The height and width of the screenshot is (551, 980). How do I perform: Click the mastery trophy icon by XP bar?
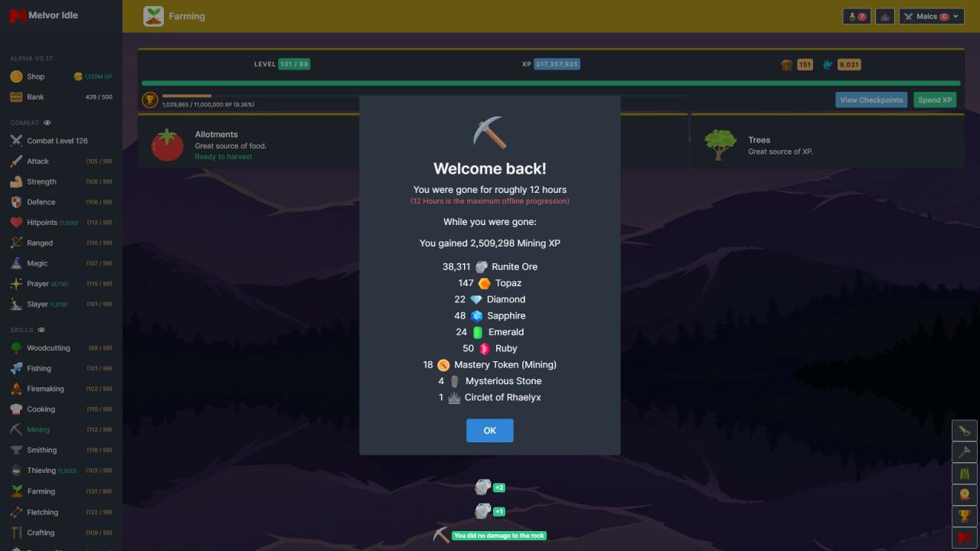coord(150,100)
